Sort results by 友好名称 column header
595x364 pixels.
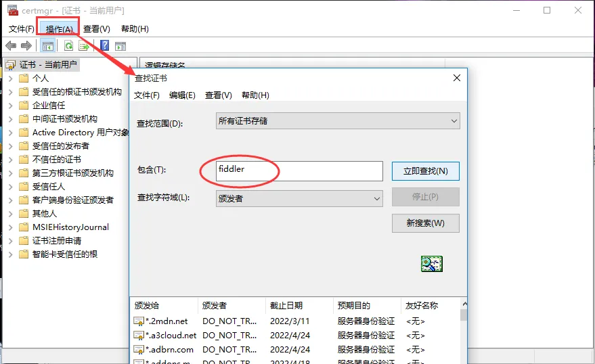431,305
